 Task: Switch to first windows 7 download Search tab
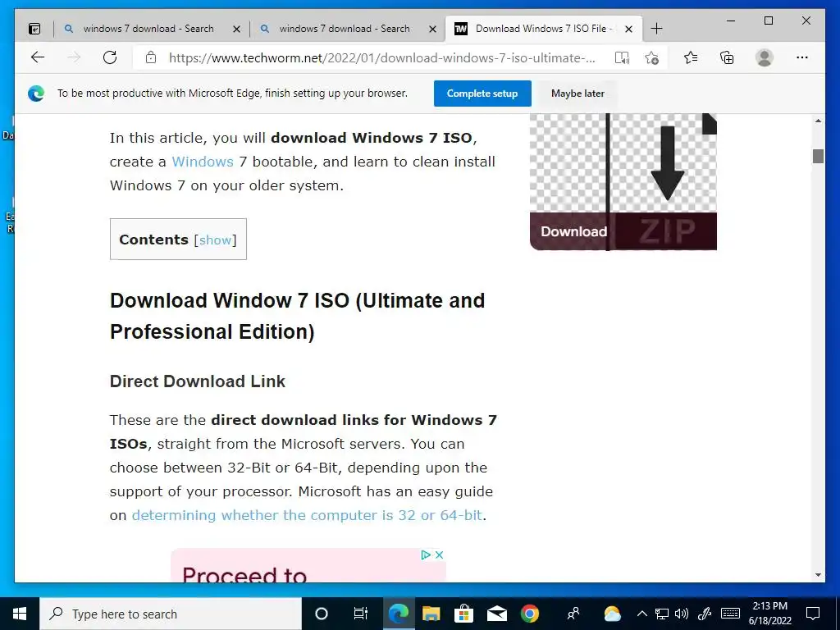click(x=148, y=29)
